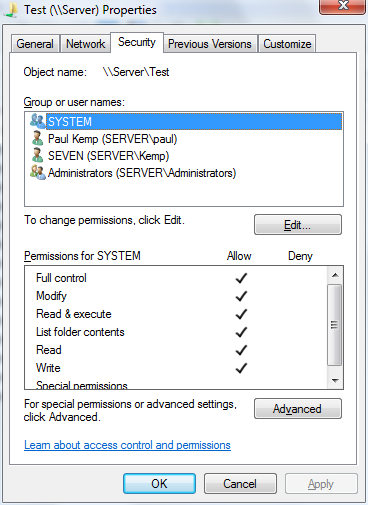368x505 pixels.
Task: Click permissions list scroll down arrow
Action: coord(335,380)
